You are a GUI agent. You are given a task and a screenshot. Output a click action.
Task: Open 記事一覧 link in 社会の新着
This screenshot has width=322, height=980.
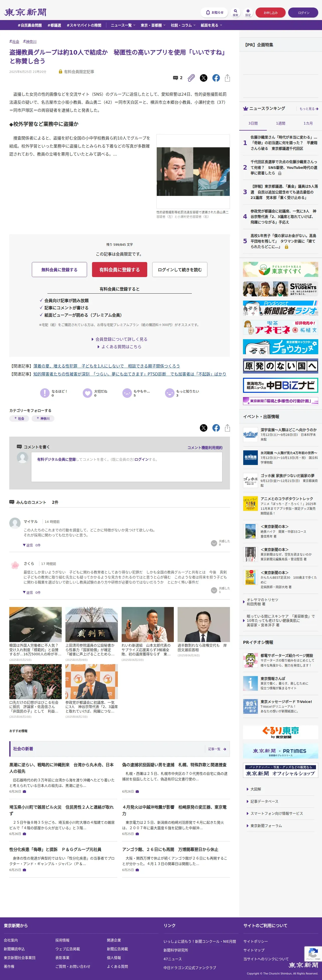click(217, 749)
